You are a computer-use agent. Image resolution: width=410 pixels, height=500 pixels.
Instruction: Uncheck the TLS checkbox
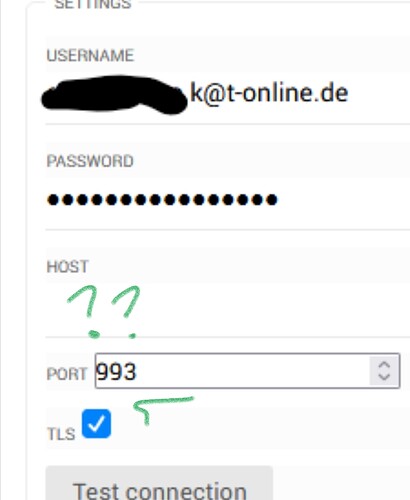point(96,423)
